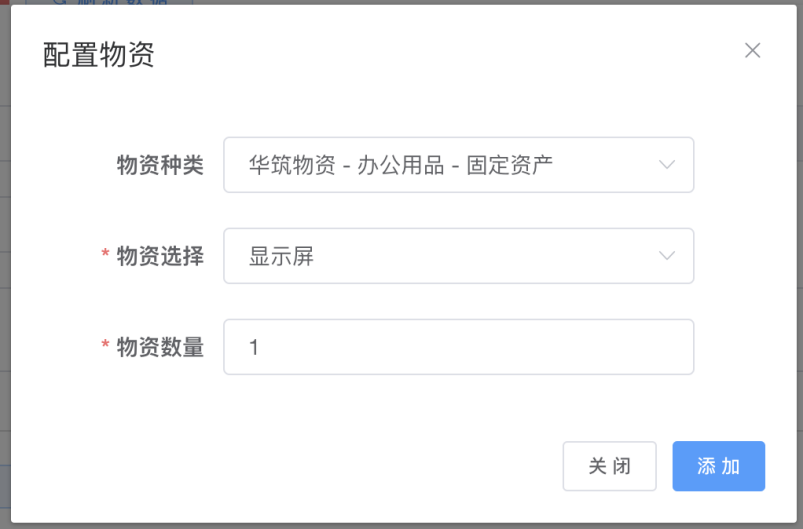Viewport: 803px width, 529px height.
Task: Click the blue 添加 button
Action: [718, 466]
